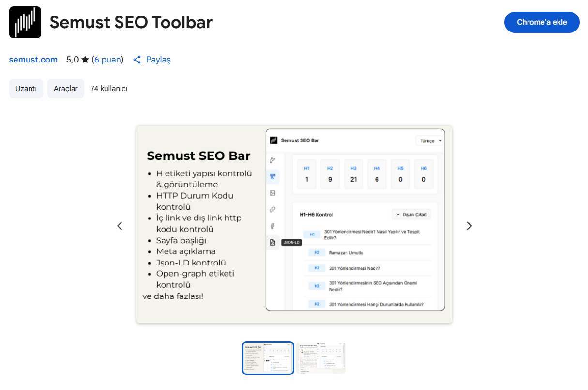Click the Semust logo next to Semust SEO Bar
588x390 pixels.
coord(274,140)
